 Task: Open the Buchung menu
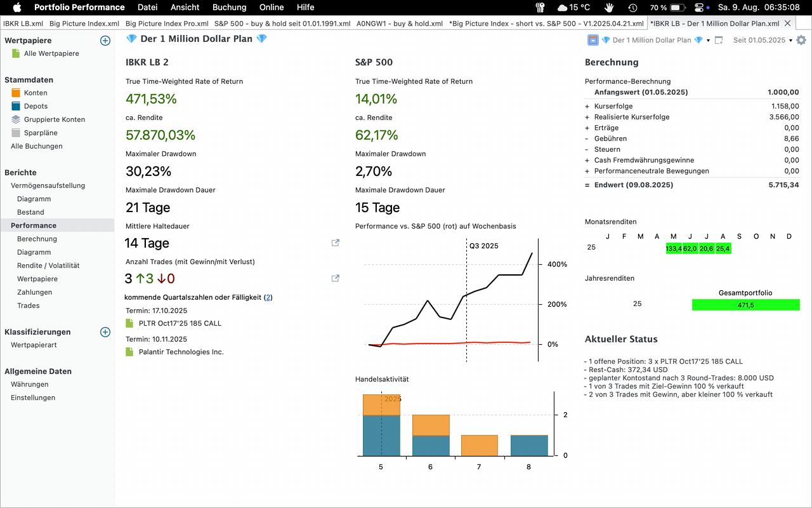click(x=229, y=8)
